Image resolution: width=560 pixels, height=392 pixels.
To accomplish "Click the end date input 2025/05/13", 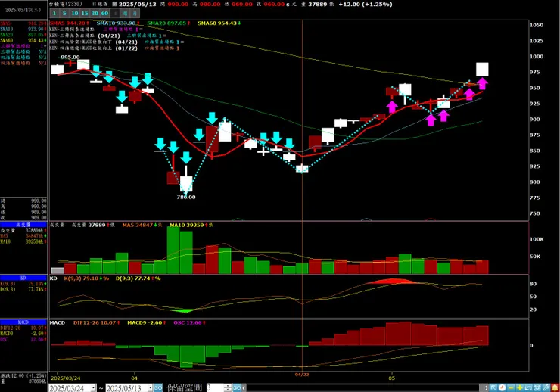I will [127, 387].
